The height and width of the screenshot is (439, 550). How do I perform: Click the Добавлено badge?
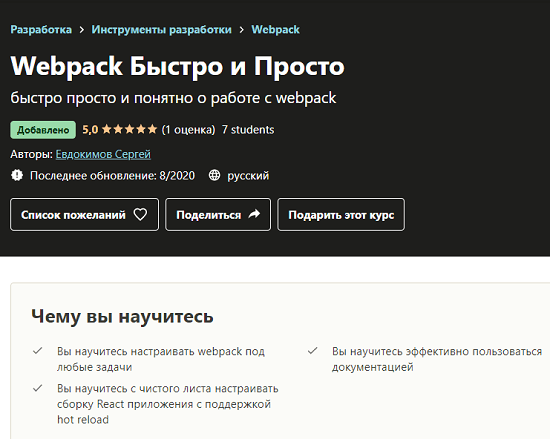43,130
